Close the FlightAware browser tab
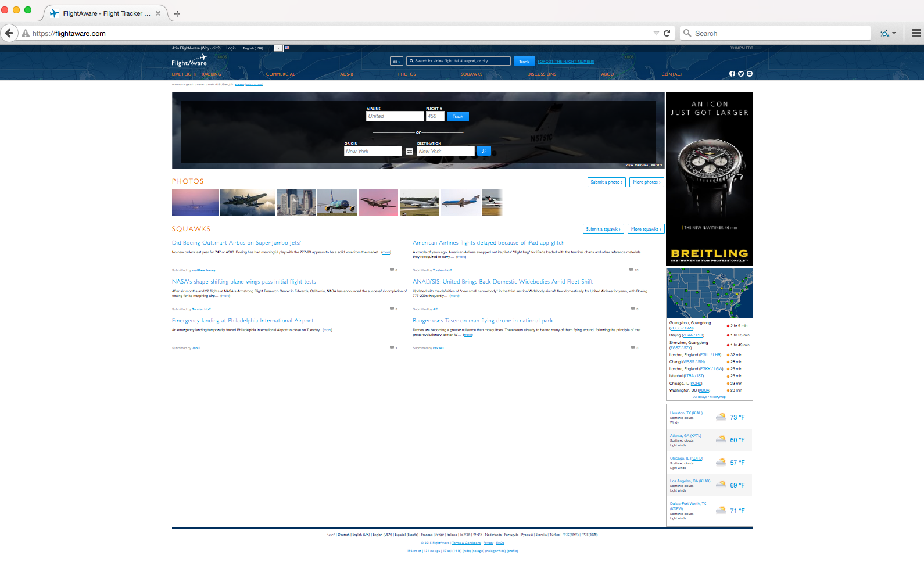Viewport: 924px width, 577px height. [x=158, y=13]
